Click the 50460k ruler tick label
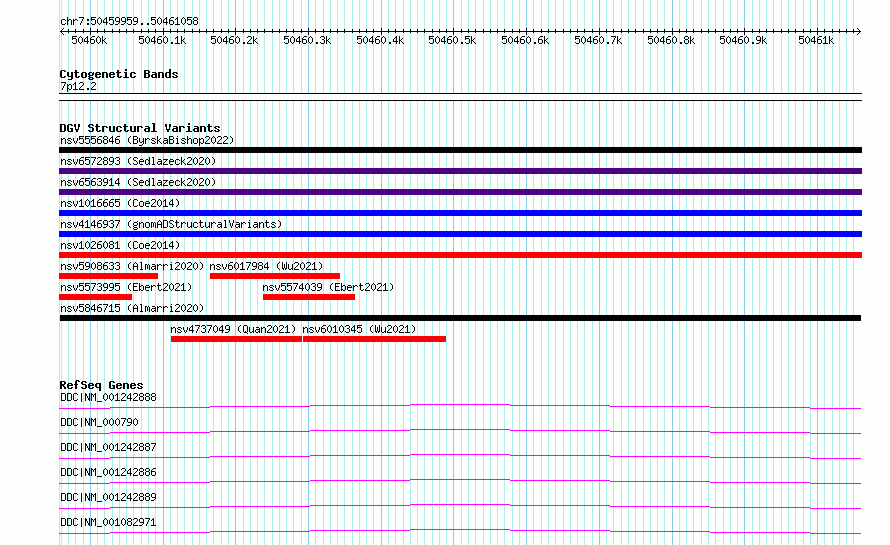The height and width of the screenshot is (545, 890). click(89, 40)
